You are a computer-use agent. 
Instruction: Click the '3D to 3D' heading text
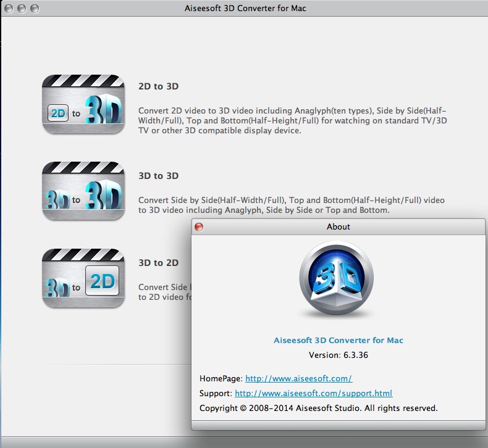point(158,176)
